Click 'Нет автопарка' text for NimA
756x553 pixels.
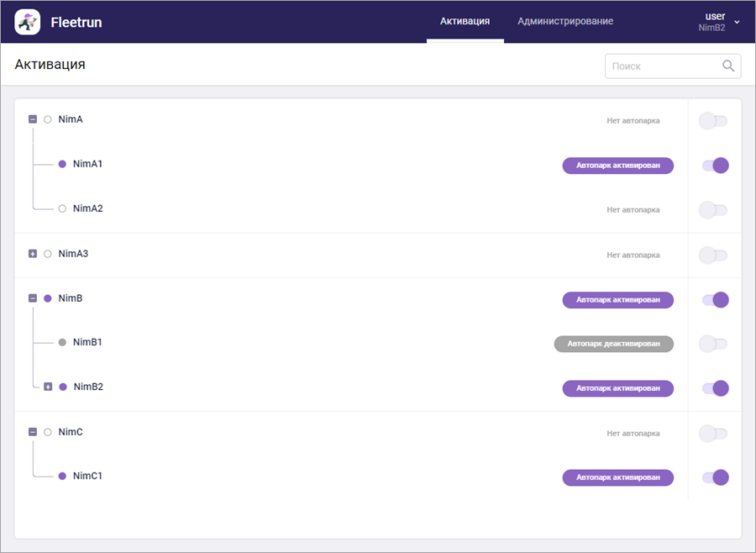[x=633, y=121]
